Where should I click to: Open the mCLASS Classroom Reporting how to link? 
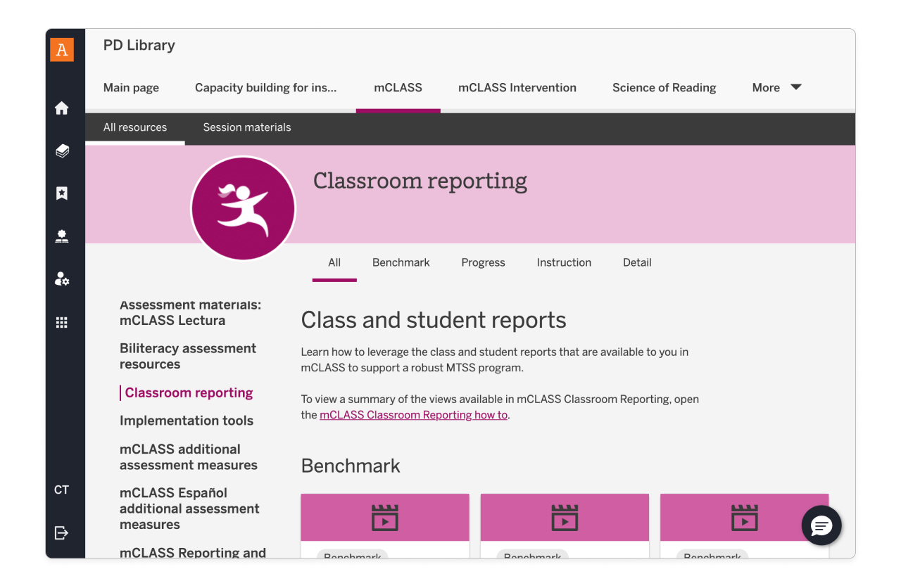[x=413, y=415]
